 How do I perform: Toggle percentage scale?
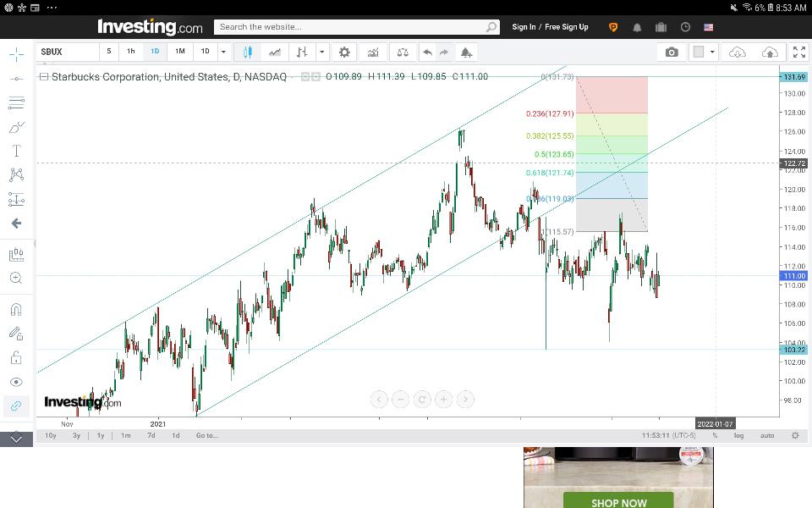point(715,435)
